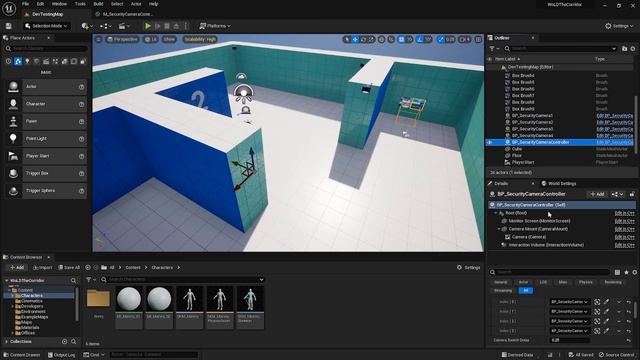The image size is (640, 360).
Task: Open the toolbar Settings menu
Action: pyautogui.click(x=619, y=26)
